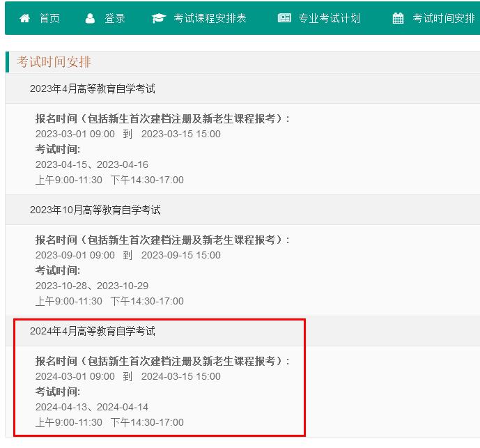Open the 首页 menu item

pos(49,18)
